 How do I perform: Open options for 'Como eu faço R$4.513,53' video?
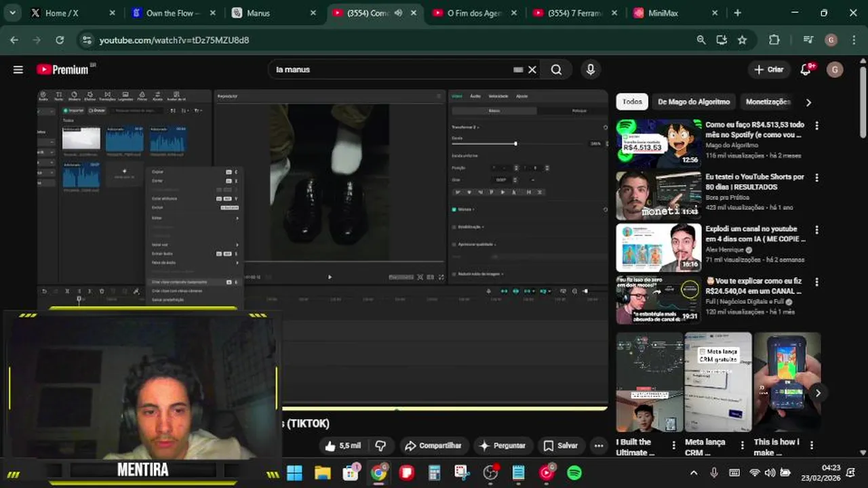pyautogui.click(x=816, y=125)
